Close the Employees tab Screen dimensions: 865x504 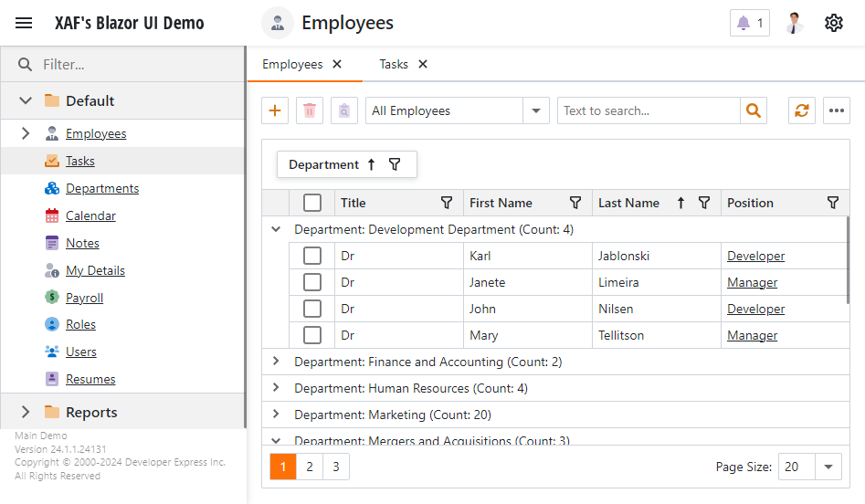[x=337, y=65]
